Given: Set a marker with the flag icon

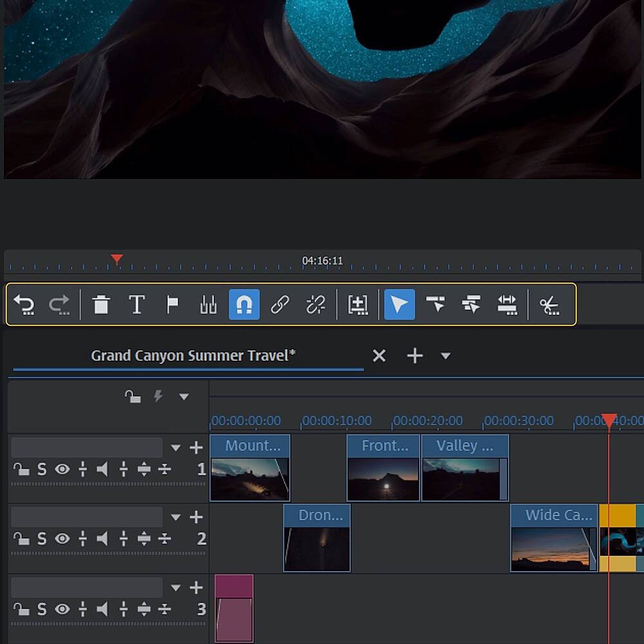Looking at the screenshot, I should pos(173,305).
